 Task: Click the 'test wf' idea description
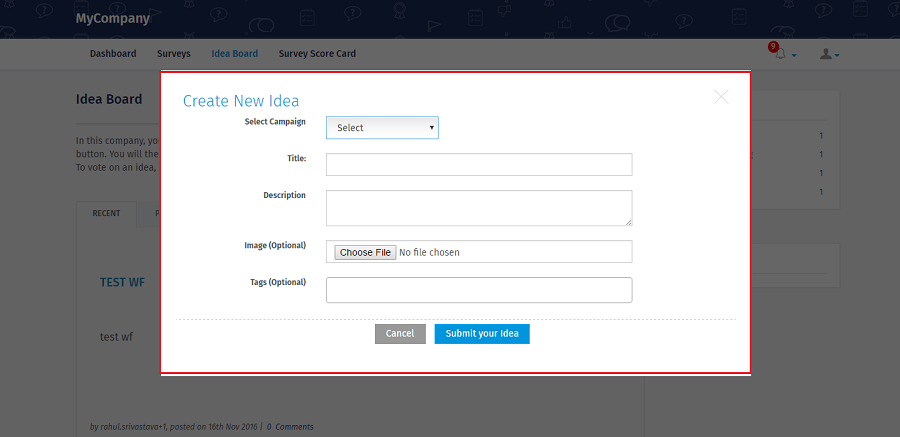click(x=117, y=337)
